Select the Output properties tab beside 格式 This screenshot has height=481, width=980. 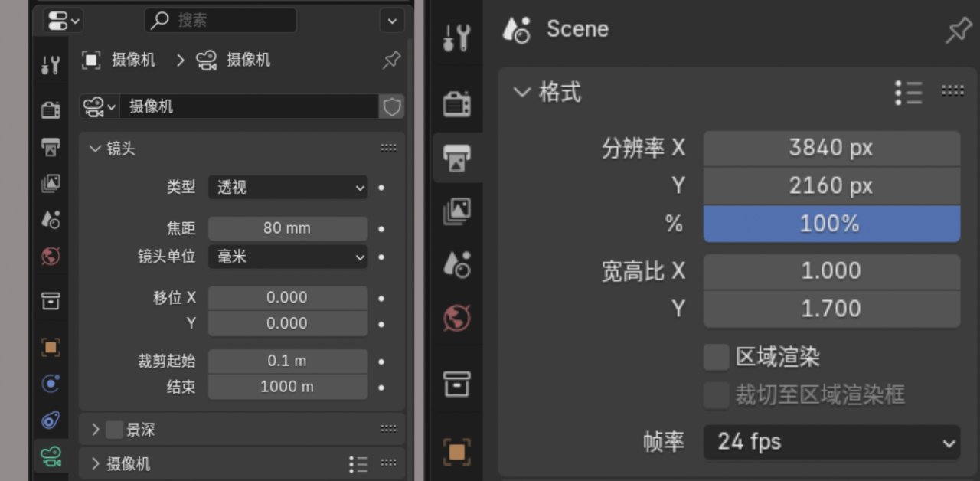pos(457,157)
